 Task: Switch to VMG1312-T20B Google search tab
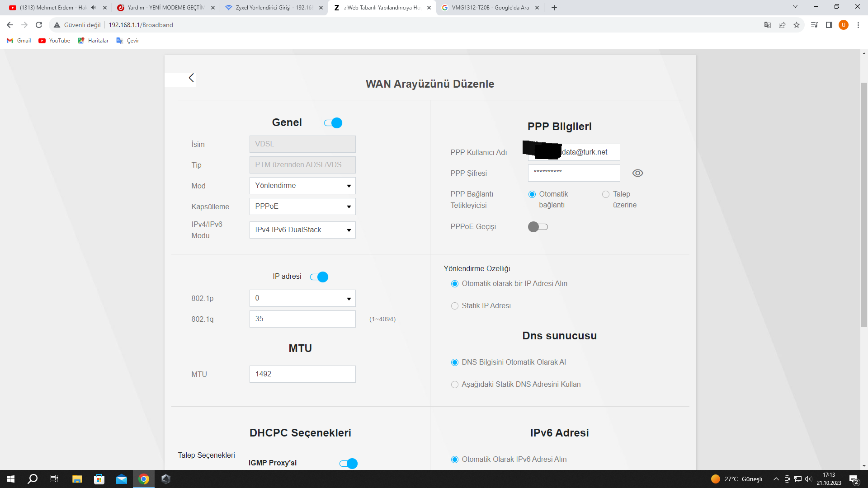pos(490,8)
